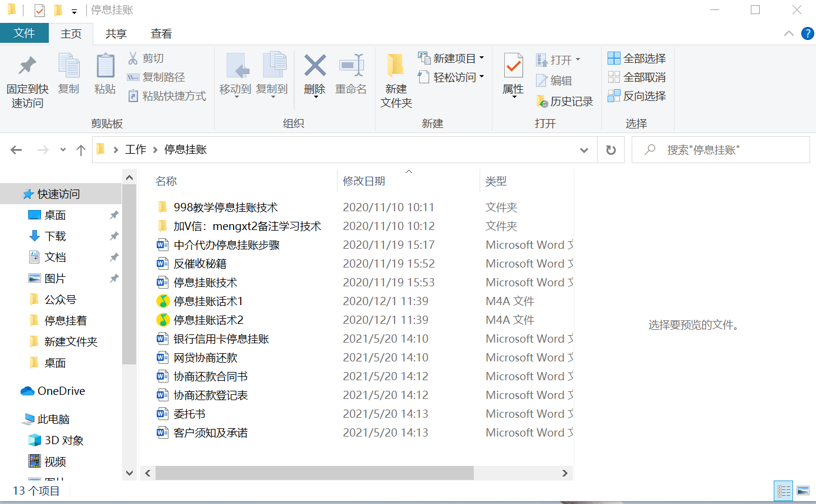Collapse the ribbon with the chevron
Image resolution: width=816 pixels, height=504 pixels.
(789, 33)
